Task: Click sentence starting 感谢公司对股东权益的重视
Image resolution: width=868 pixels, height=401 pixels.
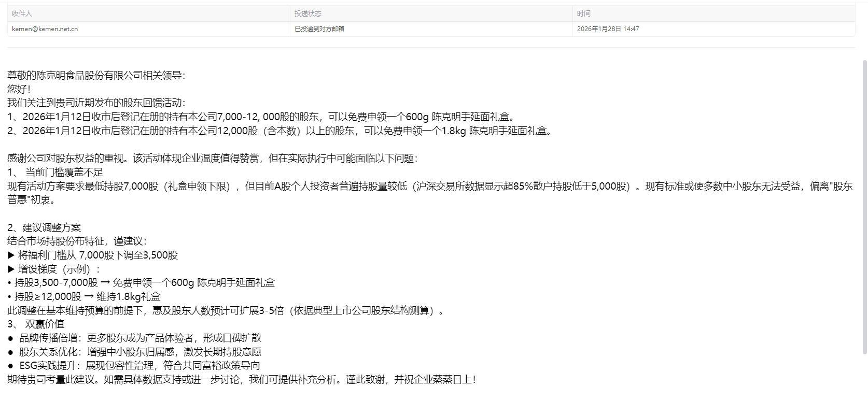Action: [213, 159]
